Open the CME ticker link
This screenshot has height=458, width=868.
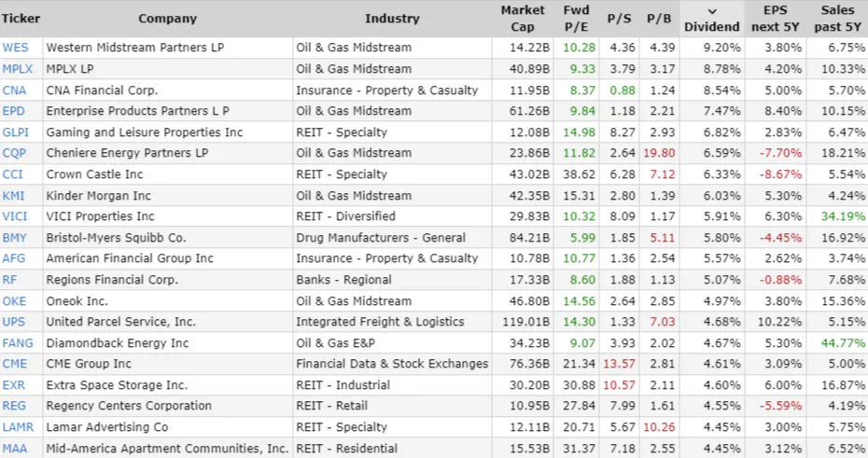[x=14, y=364]
